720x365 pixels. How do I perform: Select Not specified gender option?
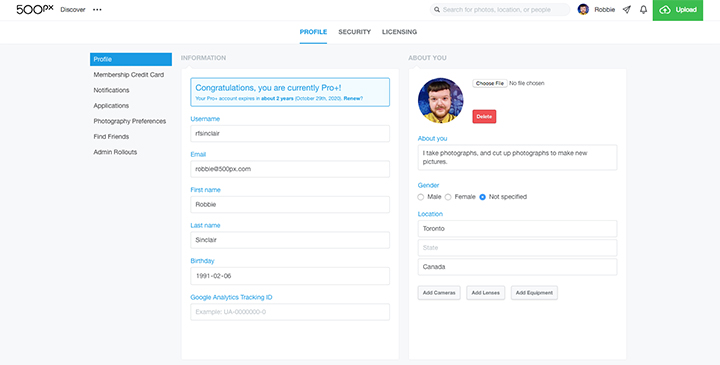[x=482, y=197]
